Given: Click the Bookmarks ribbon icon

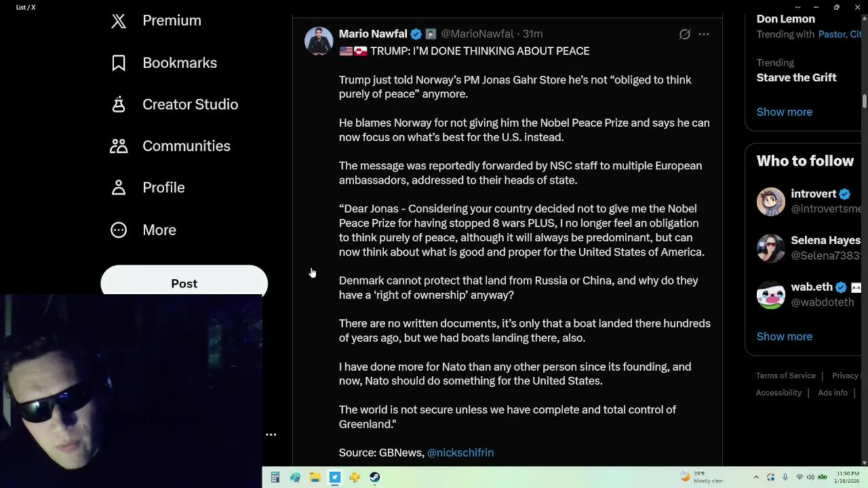Looking at the screenshot, I should pyautogui.click(x=119, y=63).
